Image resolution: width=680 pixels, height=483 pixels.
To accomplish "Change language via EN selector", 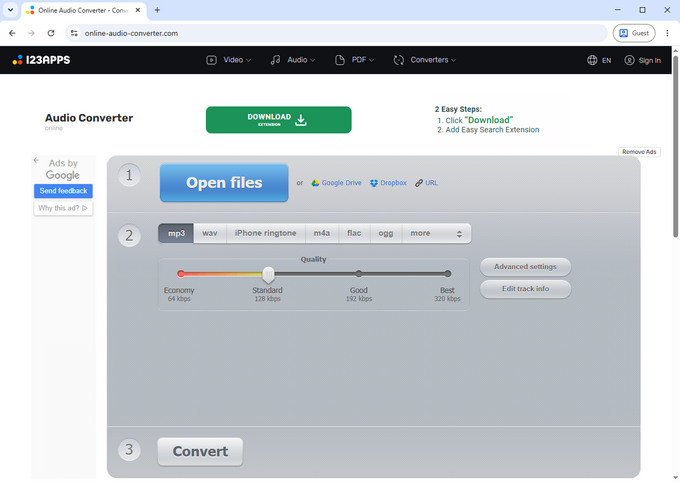I will point(606,60).
